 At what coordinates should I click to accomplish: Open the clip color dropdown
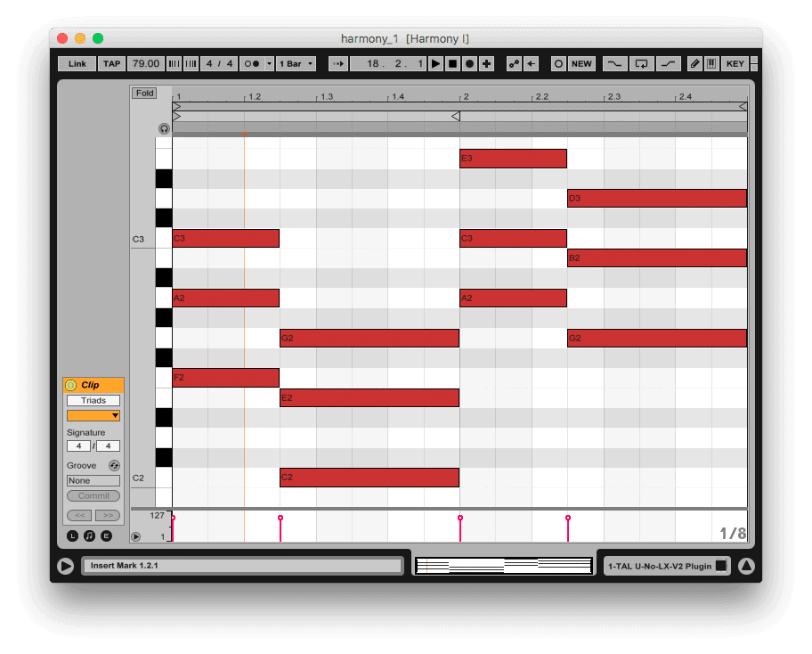tap(93, 415)
